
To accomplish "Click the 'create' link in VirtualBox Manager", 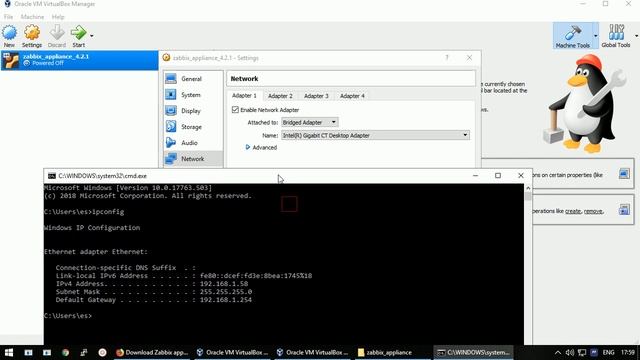I will click(x=573, y=211).
